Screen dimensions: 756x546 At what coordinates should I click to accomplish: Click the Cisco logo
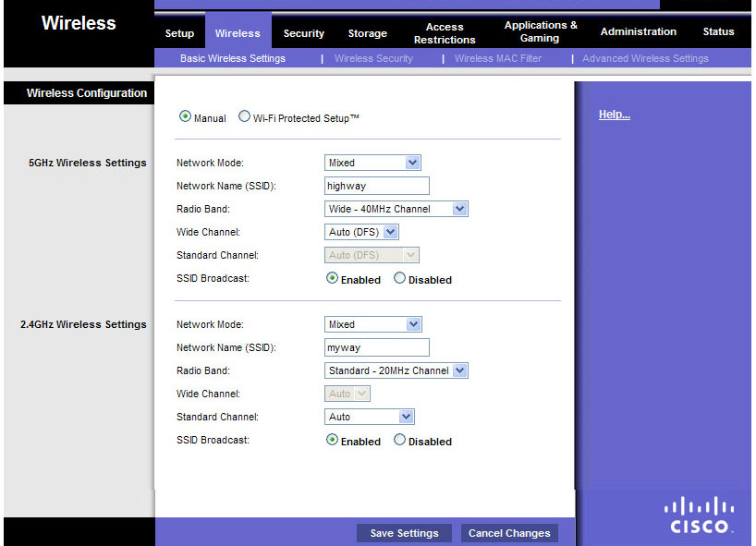pos(700,516)
